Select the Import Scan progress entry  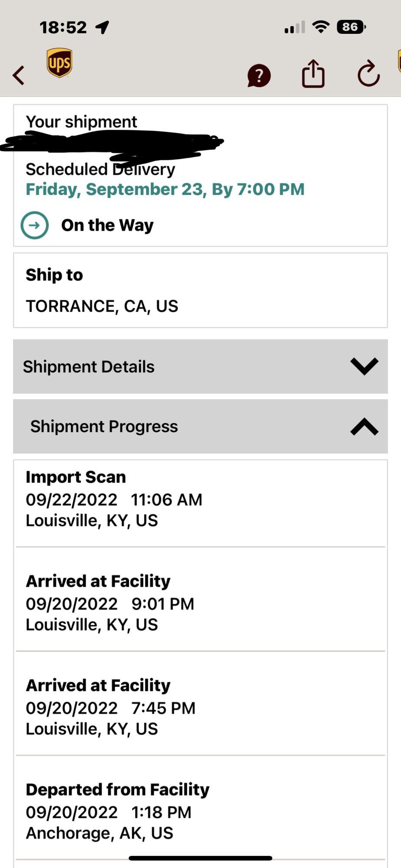pos(200,499)
